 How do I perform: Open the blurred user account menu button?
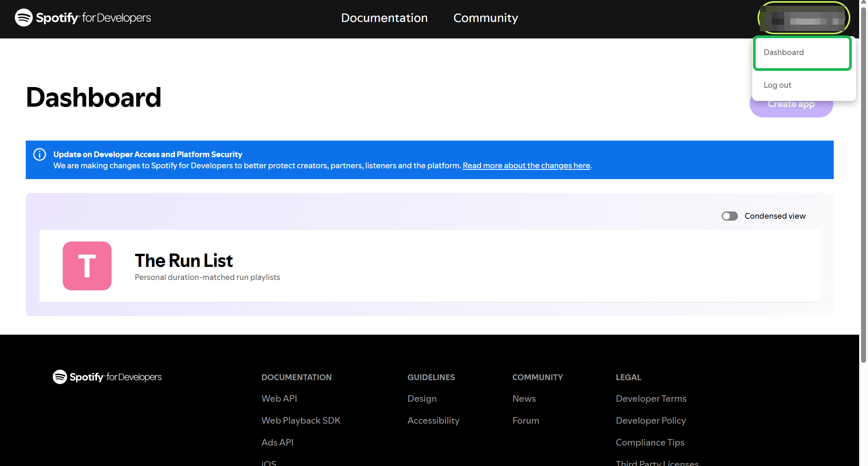click(804, 18)
